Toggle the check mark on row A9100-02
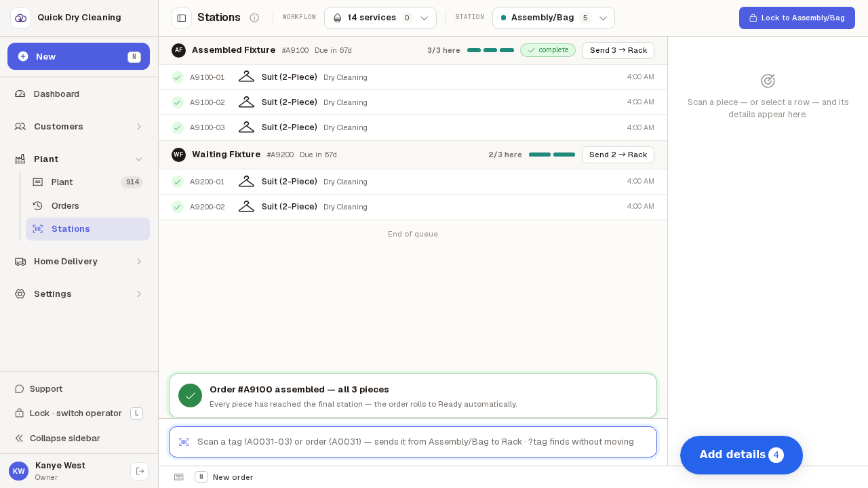 [x=178, y=102]
